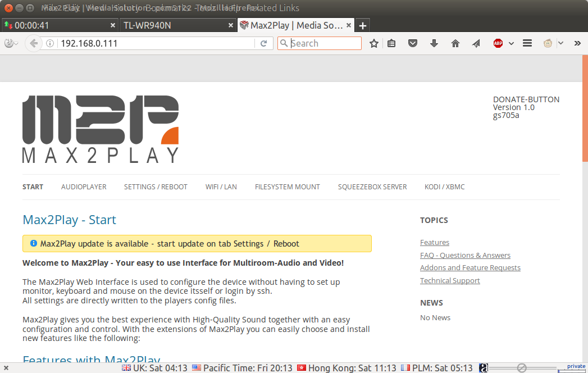Viewport: 588px width, 373px height.
Task: Click the black 'a' icon in status bar
Action: [484, 368]
